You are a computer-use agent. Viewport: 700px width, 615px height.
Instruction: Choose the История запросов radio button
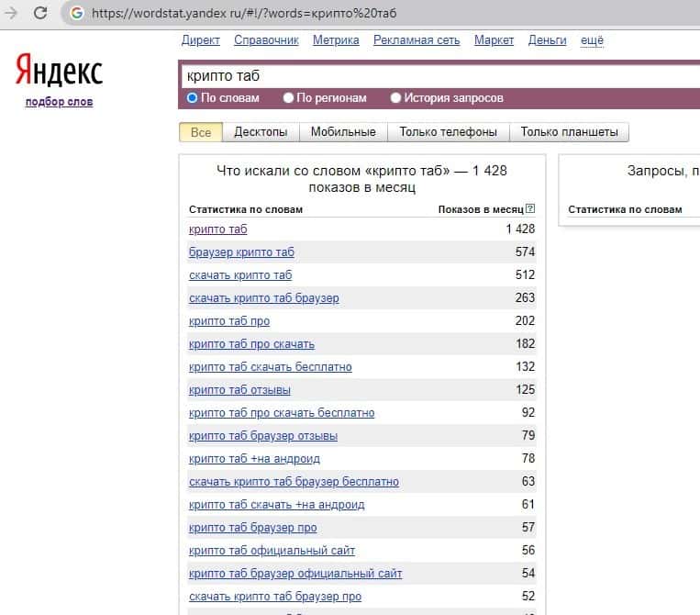coord(396,98)
